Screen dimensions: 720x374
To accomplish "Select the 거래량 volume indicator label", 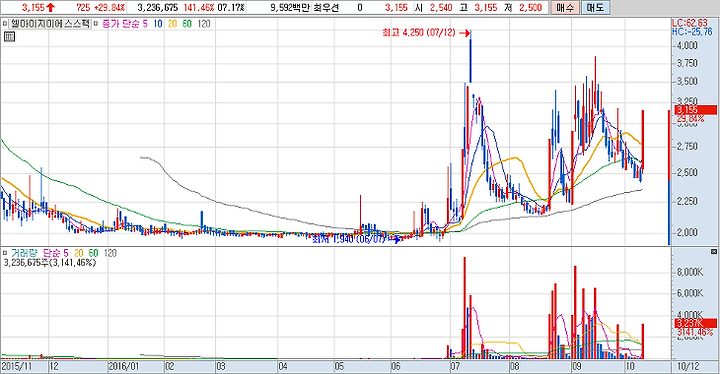I will click(x=25, y=253).
